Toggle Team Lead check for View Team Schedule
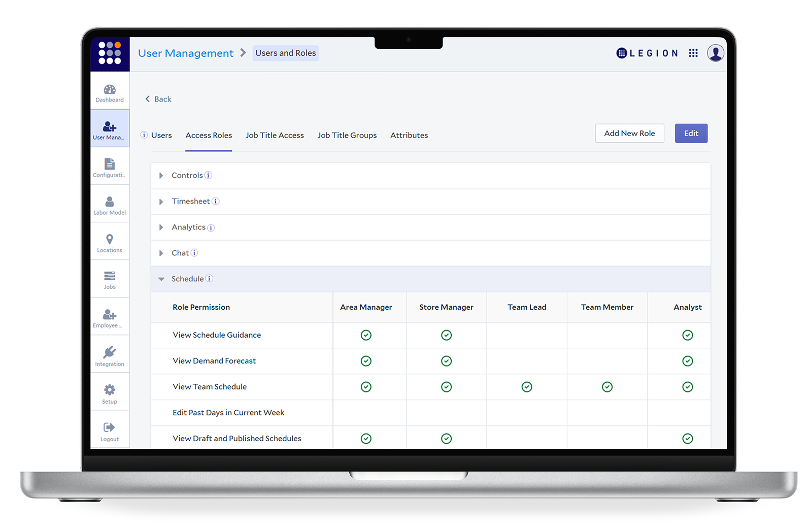 pyautogui.click(x=527, y=387)
